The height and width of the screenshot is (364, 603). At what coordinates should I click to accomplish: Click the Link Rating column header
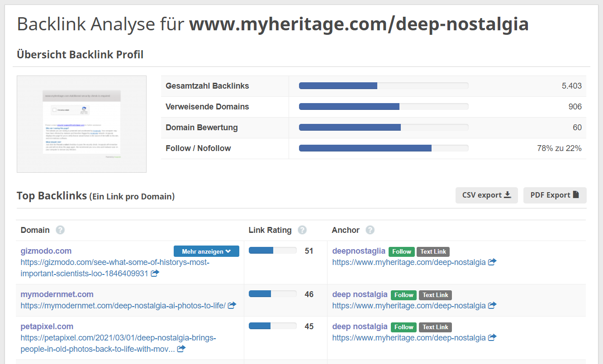tap(270, 230)
